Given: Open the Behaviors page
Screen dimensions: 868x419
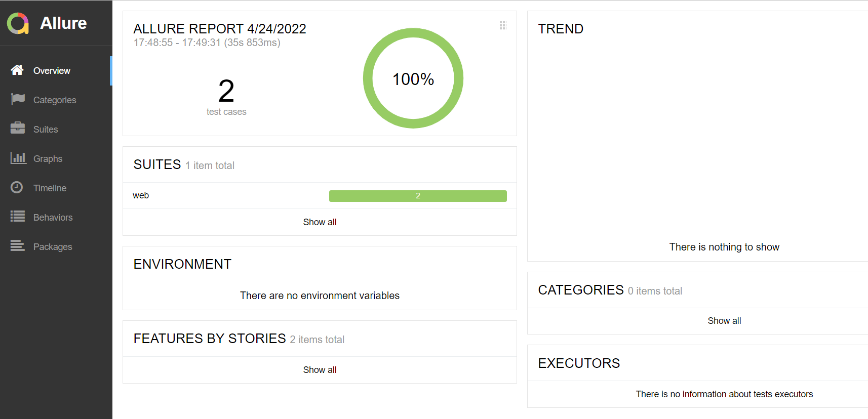Looking at the screenshot, I should click(x=56, y=218).
